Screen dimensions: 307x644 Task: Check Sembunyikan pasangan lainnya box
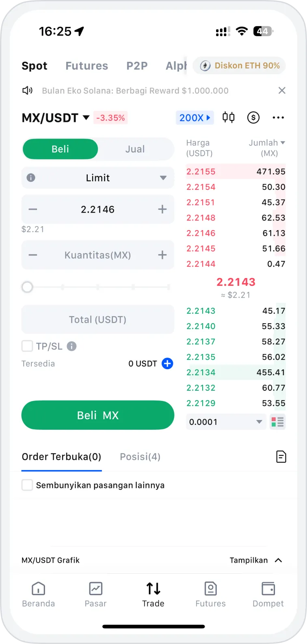tap(27, 485)
